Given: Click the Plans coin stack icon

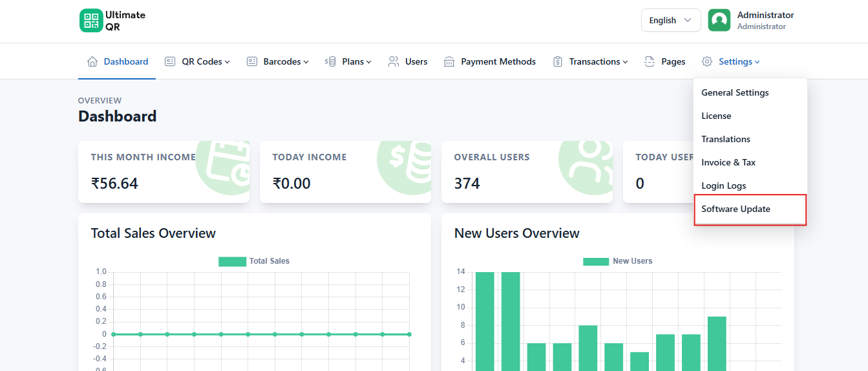Looking at the screenshot, I should point(330,61).
